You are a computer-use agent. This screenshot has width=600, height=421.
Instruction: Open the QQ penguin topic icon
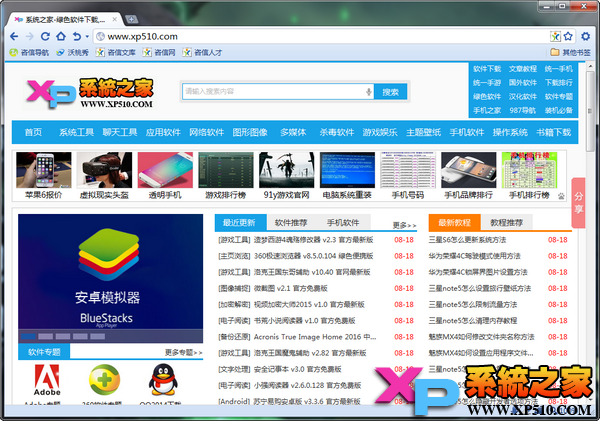coord(163,380)
